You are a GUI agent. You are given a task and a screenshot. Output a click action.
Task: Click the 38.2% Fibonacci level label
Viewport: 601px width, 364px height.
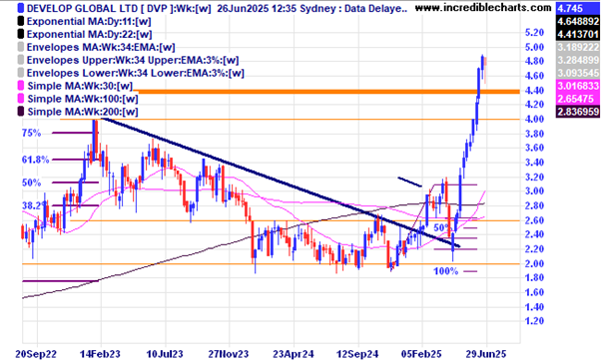point(33,205)
